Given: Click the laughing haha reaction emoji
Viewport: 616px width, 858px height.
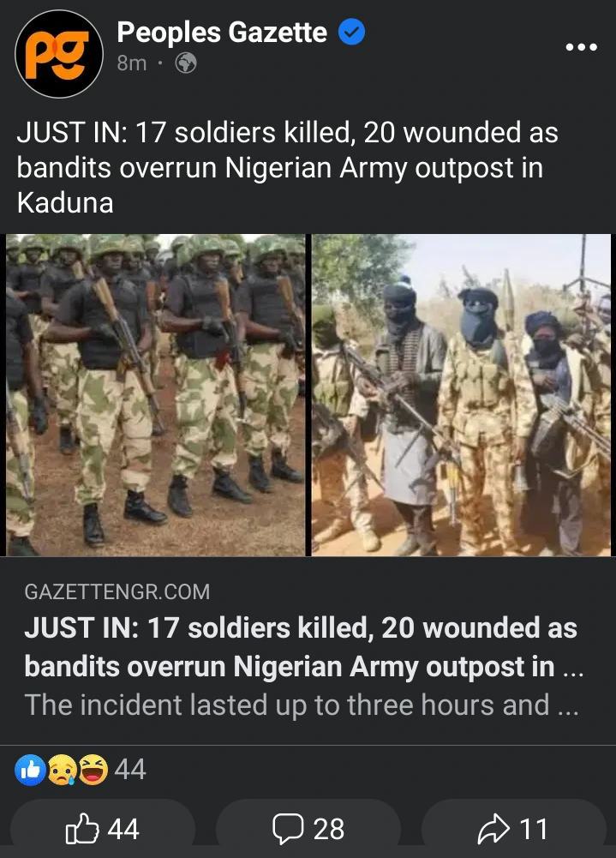Looking at the screenshot, I should (93, 770).
